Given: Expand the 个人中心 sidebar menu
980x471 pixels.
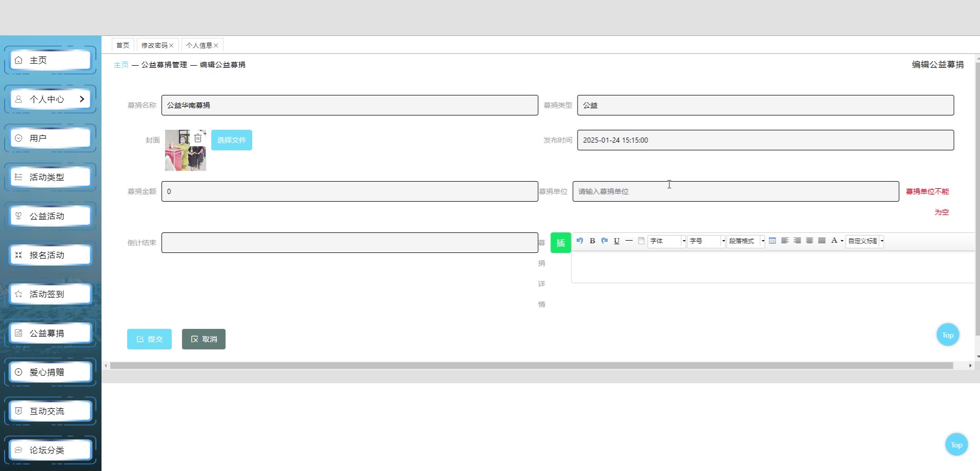Looking at the screenshot, I should [50, 99].
